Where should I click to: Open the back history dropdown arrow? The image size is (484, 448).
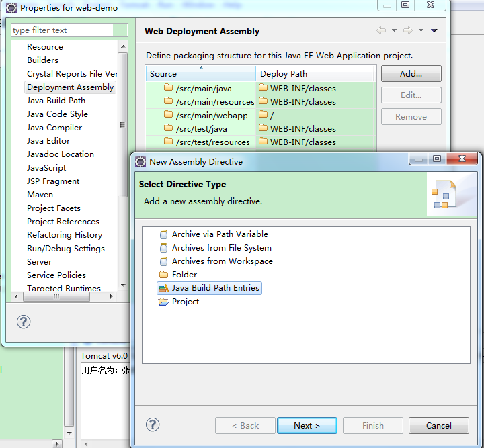(394, 30)
